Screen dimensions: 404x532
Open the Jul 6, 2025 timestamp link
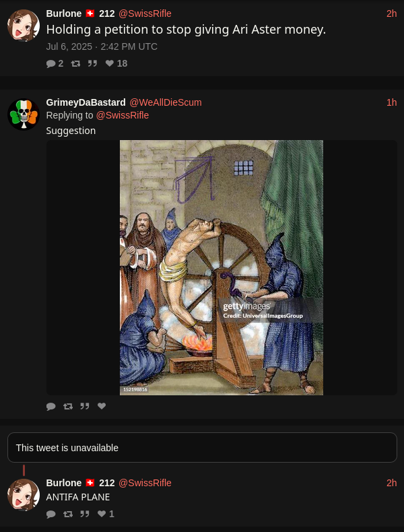[x=102, y=46]
